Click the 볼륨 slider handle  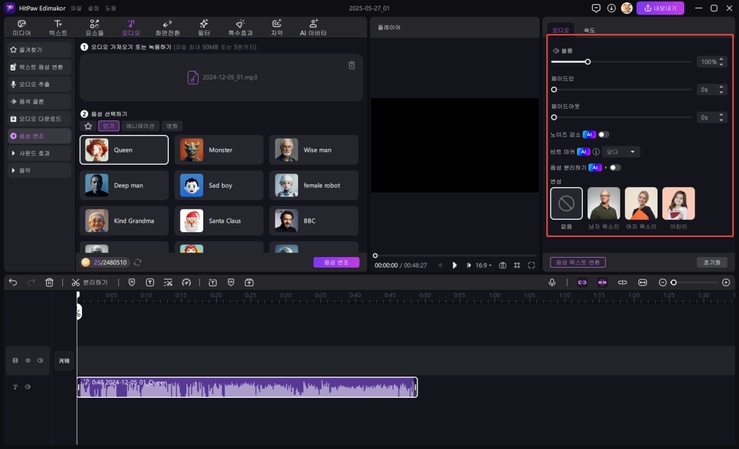587,62
